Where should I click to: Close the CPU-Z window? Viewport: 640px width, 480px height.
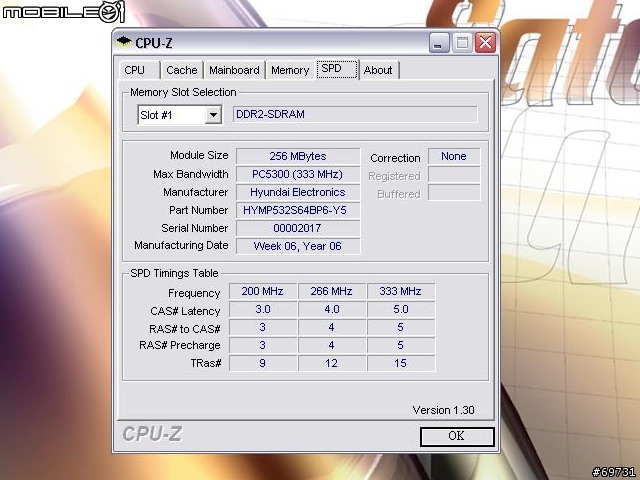485,42
